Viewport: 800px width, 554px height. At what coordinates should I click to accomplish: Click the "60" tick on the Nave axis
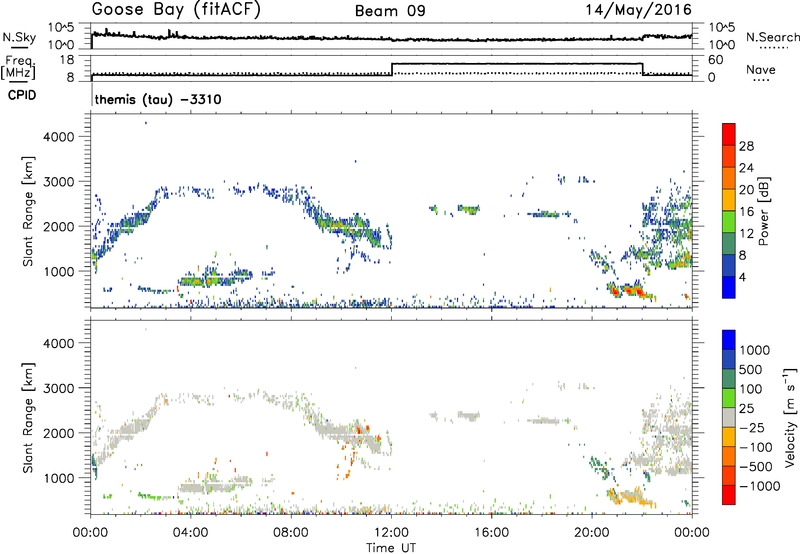click(x=716, y=60)
